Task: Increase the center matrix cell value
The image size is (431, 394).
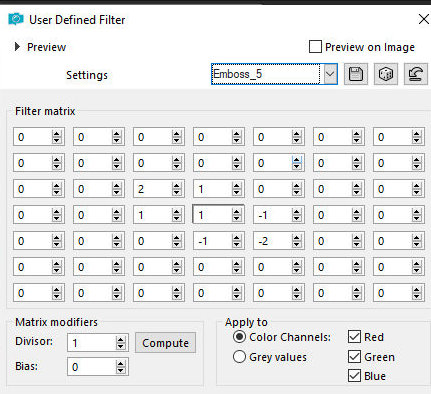Action: tap(237, 212)
